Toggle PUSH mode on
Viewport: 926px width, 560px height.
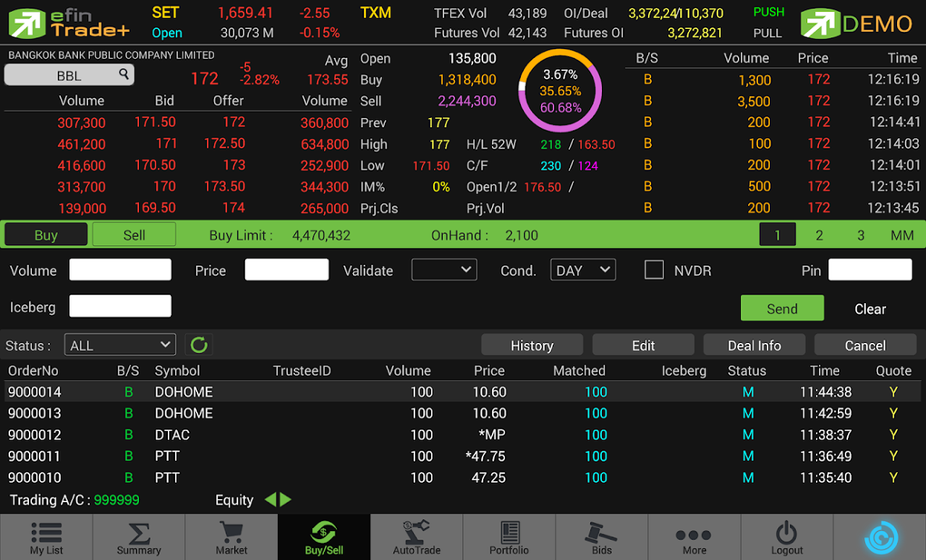pos(768,12)
